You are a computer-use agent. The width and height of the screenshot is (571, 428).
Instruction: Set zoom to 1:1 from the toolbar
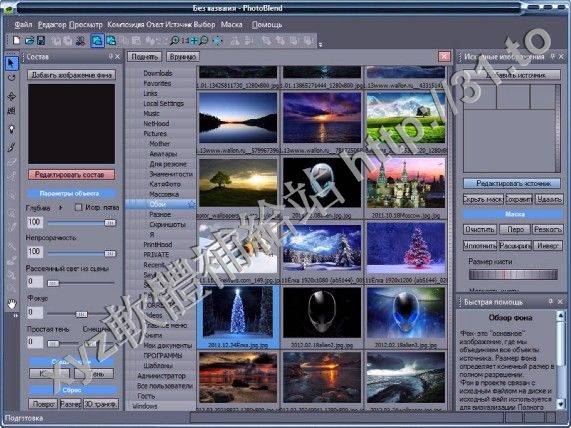click(185, 40)
